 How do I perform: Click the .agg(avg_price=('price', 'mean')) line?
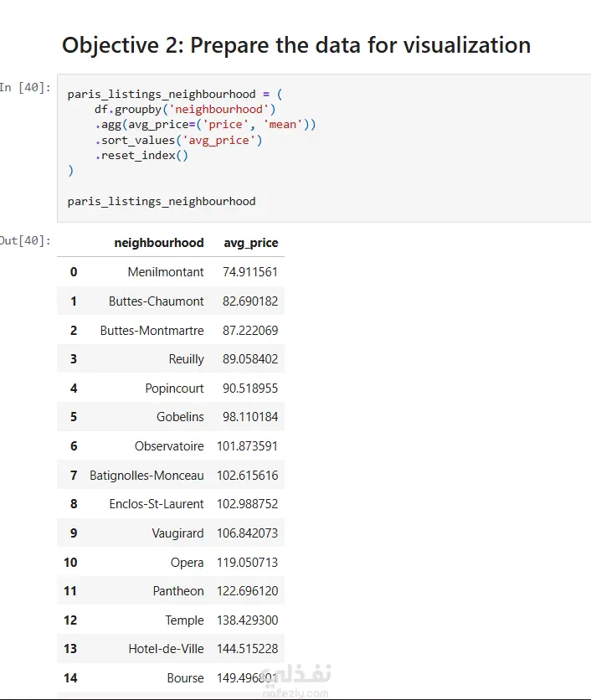click(x=205, y=125)
